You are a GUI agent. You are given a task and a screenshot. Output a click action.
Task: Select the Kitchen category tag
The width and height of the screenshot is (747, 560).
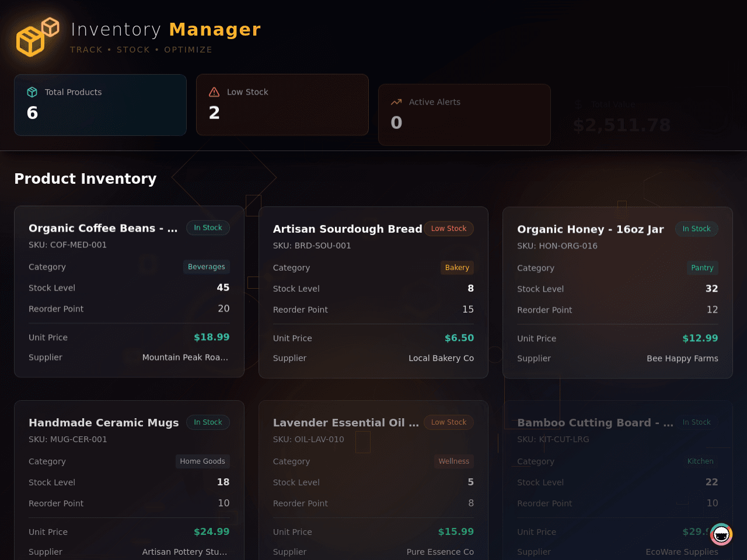(700, 461)
